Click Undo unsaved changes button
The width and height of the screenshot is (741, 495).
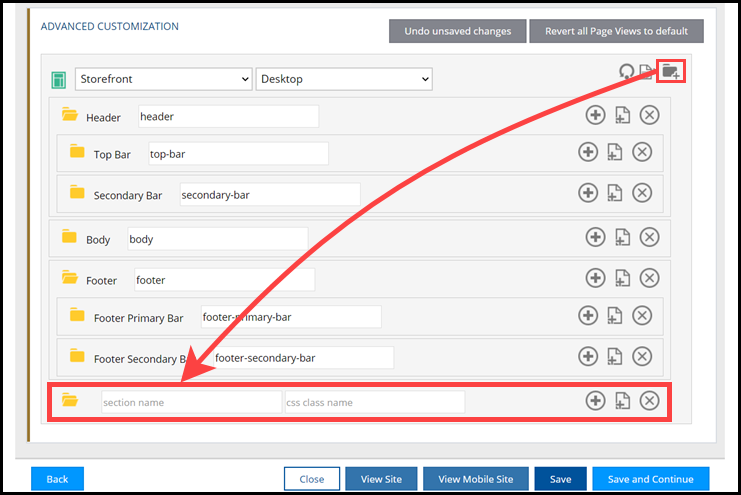[457, 31]
